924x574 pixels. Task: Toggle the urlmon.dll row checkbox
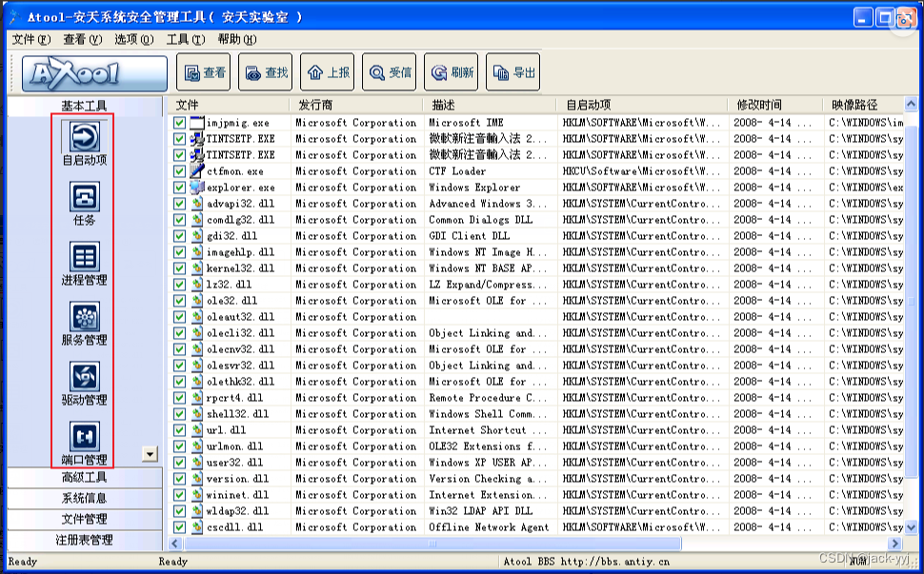[x=180, y=446]
